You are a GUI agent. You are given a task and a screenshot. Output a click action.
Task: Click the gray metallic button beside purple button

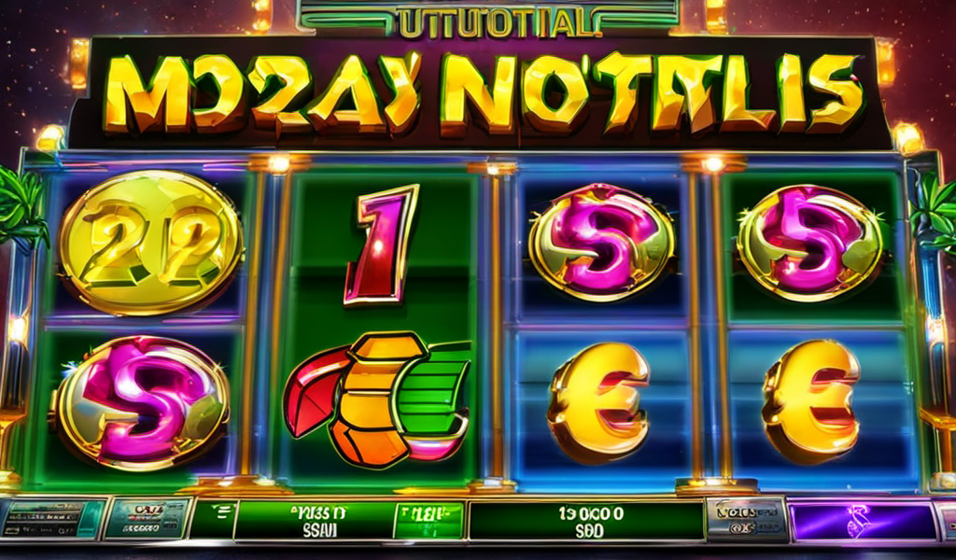coord(746,520)
